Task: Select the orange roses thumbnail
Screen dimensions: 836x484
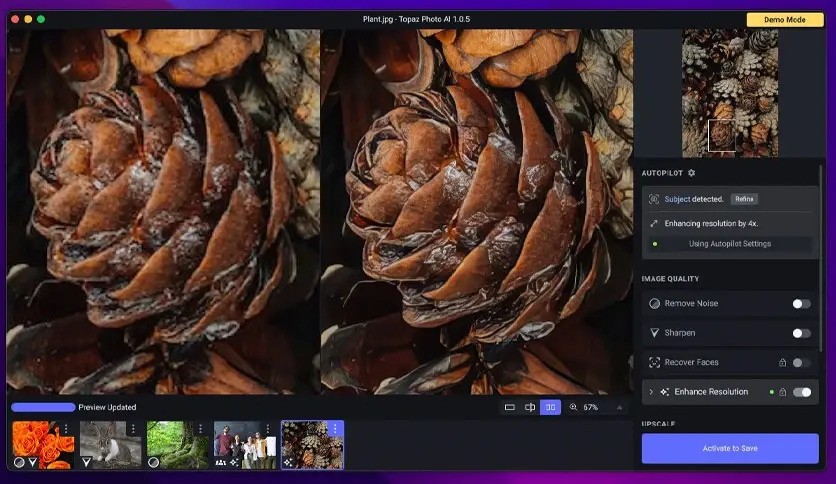Action: tap(43, 445)
